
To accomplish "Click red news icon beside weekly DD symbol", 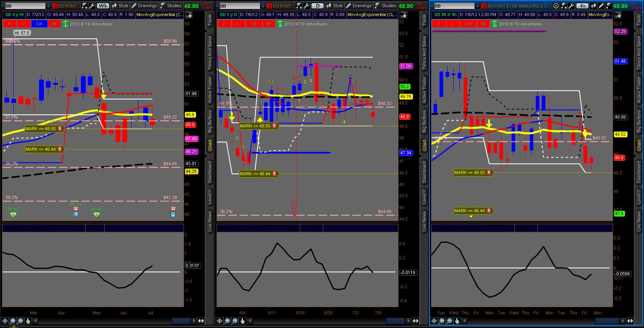I will [55, 6].
